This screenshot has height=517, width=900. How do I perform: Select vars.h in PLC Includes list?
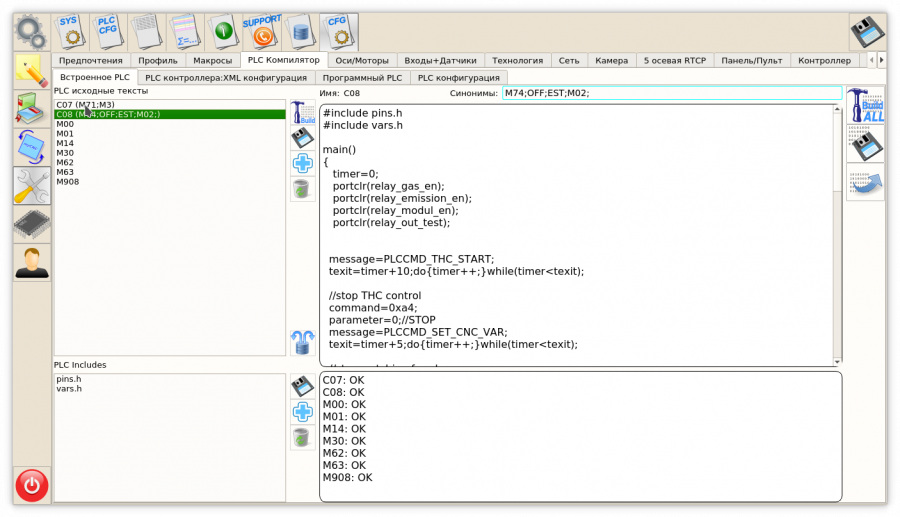[x=69, y=388]
